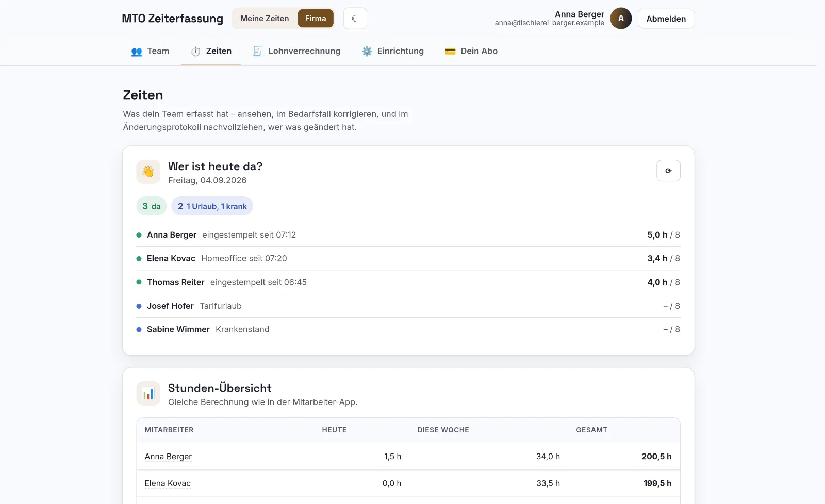Click the '5,0 h / 8' hours value
This screenshot has height=504, width=825.
pyautogui.click(x=664, y=235)
